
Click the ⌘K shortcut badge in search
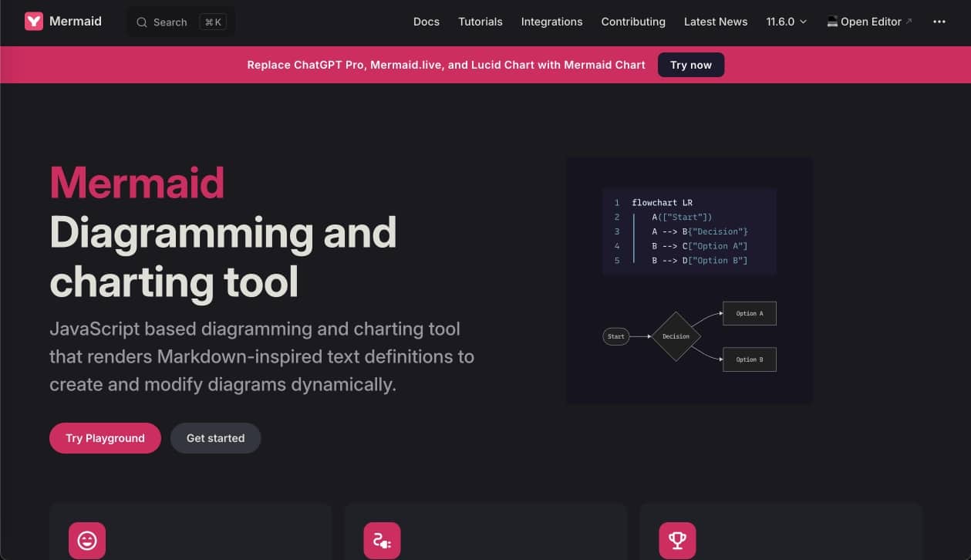213,22
